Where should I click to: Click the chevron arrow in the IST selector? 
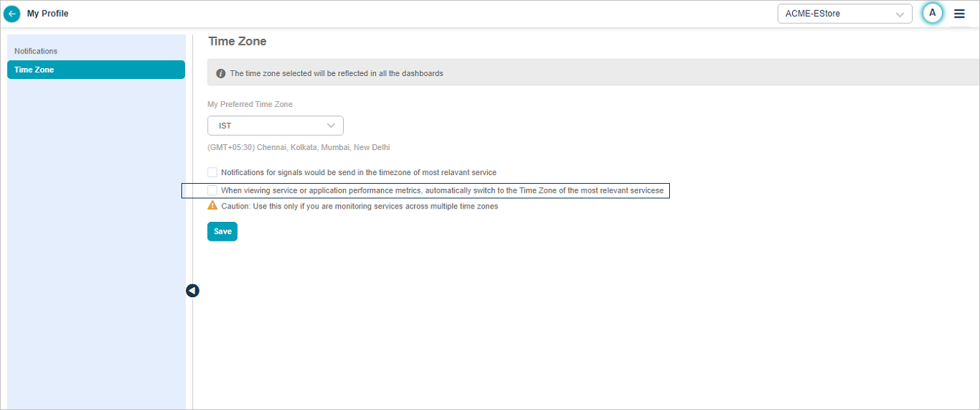331,126
